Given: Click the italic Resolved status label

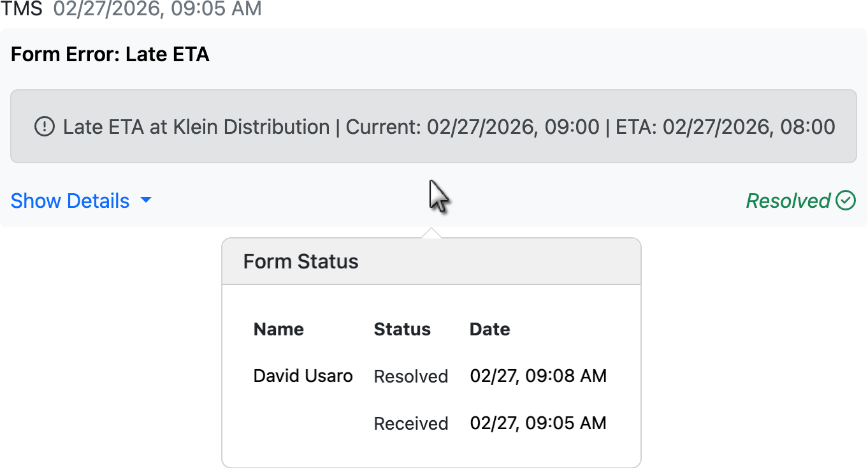Looking at the screenshot, I should click(788, 201).
